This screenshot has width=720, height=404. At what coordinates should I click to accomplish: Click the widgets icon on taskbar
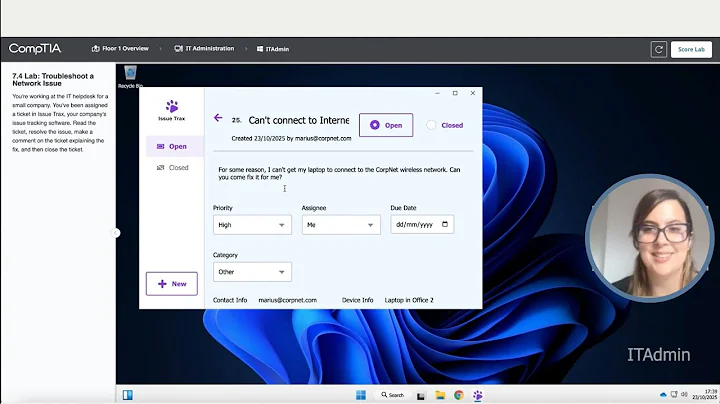[x=128, y=395]
